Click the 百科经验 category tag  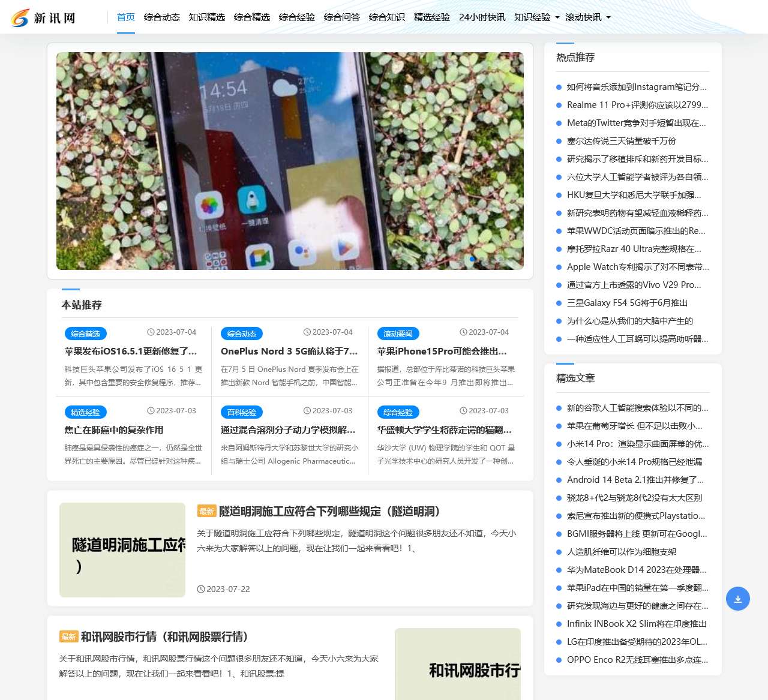[242, 412]
